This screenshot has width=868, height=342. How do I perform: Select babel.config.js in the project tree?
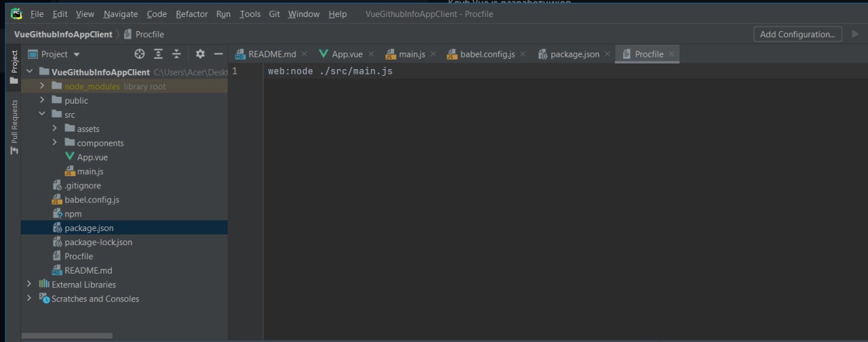pos(92,200)
